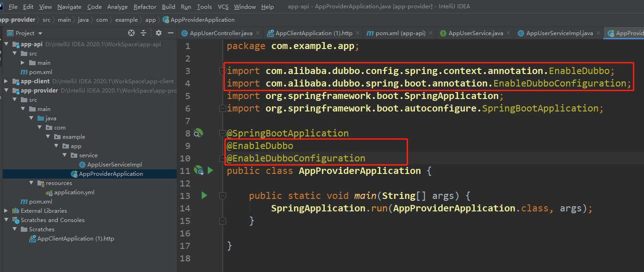Screen dimensions: 644x272
Task: Click run gutter arrow beside main method
Action: click(204, 196)
